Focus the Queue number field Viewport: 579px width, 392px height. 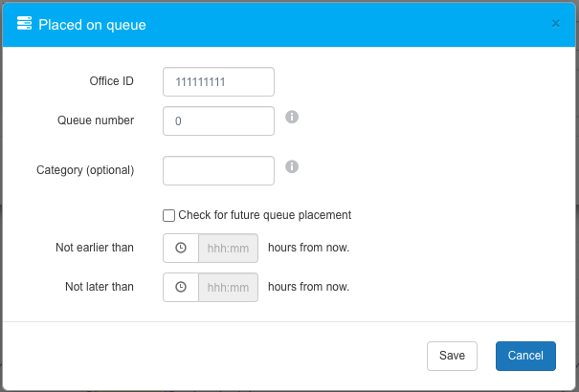tap(219, 121)
